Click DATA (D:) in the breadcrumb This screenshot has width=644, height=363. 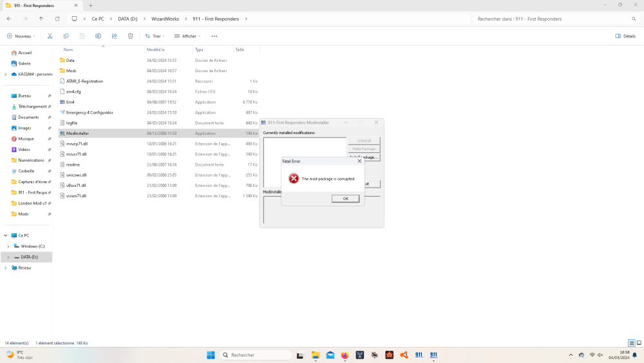tap(128, 19)
